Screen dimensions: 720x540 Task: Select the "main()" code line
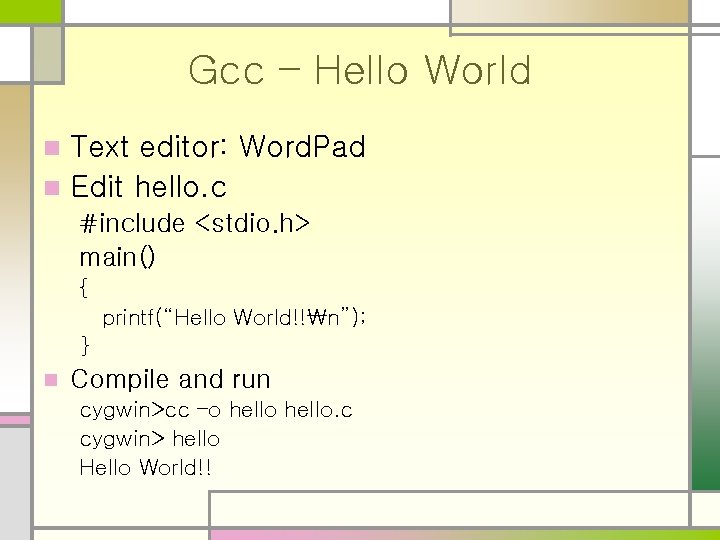118,257
